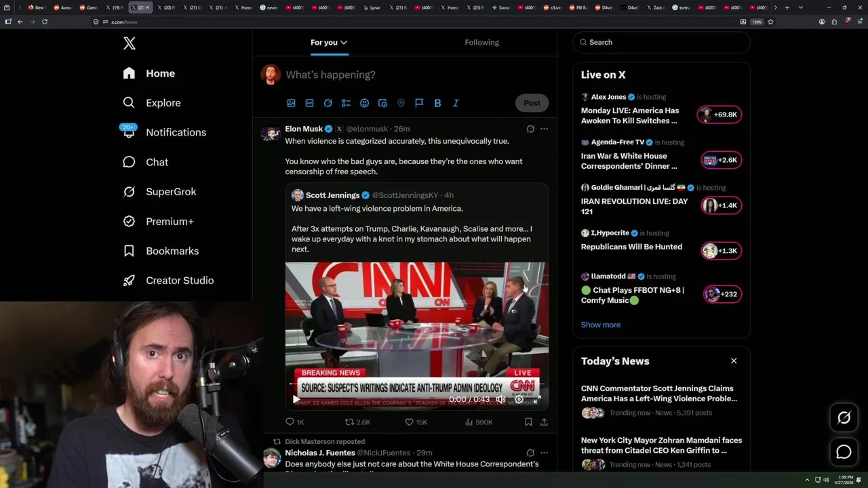Switch to the Following tab

click(481, 42)
